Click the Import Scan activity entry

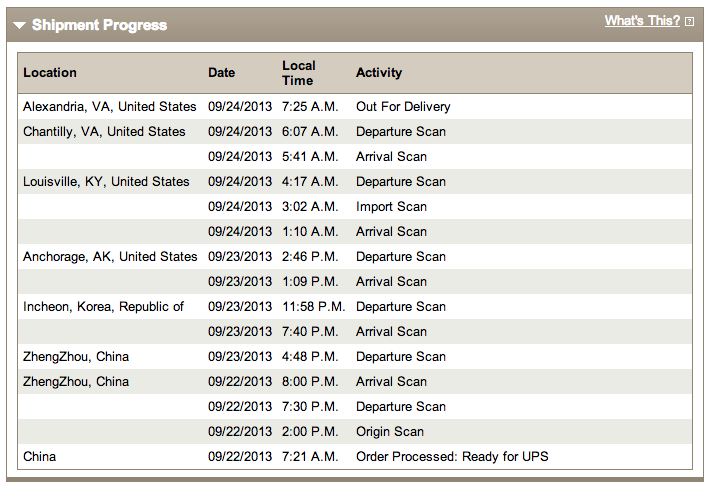tap(391, 207)
